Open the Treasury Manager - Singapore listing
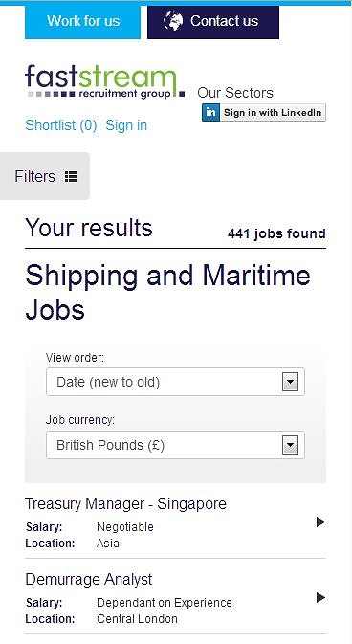The image size is (352, 644). (x=175, y=522)
